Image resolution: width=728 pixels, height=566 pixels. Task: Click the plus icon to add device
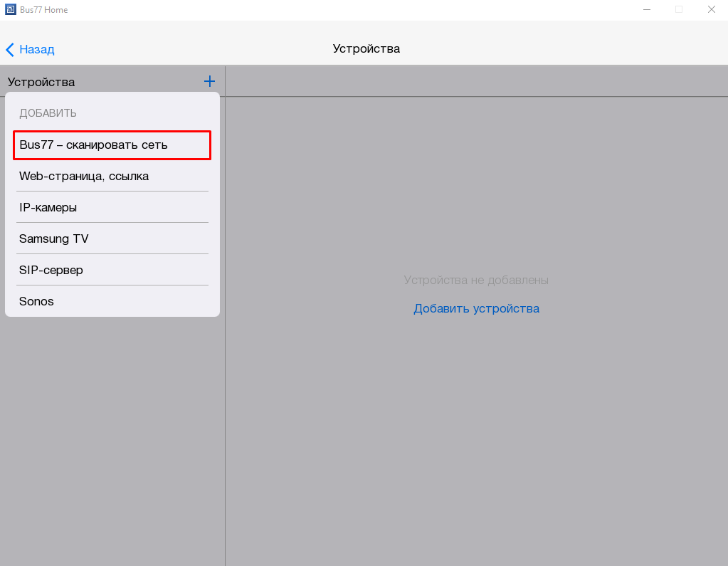pos(209,81)
